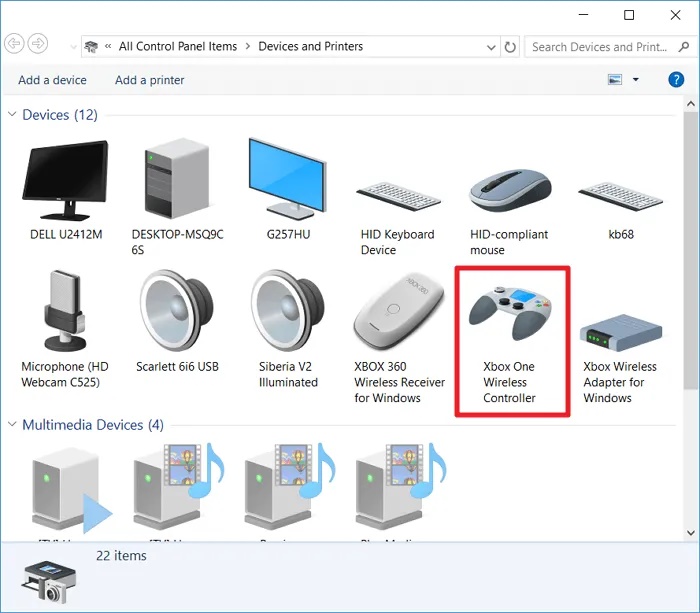Select the Microphone HD Webcam C525 icon
This screenshot has width=700, height=613.
(65, 310)
